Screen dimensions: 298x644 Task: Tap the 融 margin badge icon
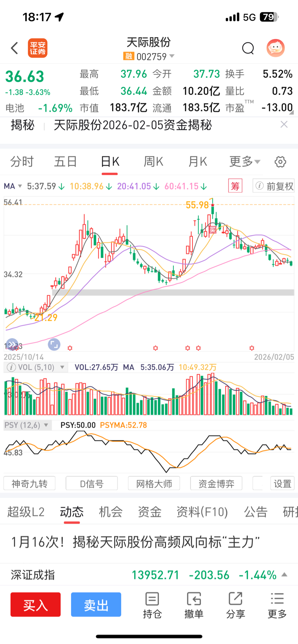[128, 56]
